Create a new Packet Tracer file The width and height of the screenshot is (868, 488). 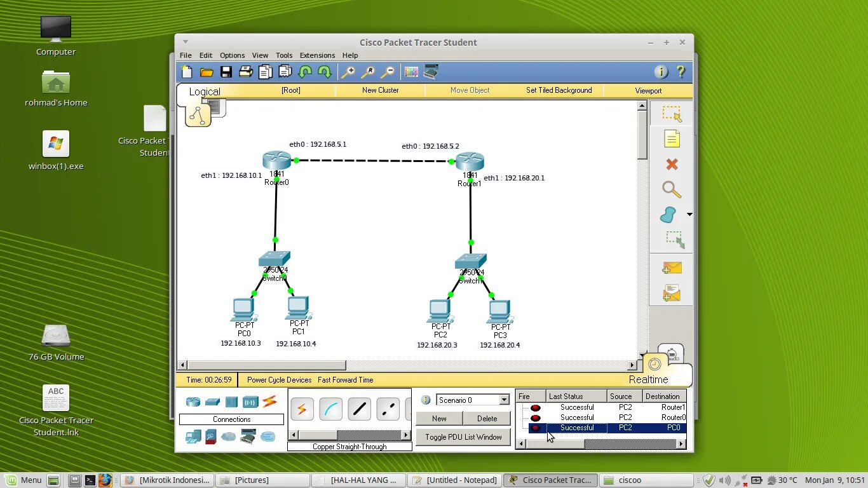(186, 72)
